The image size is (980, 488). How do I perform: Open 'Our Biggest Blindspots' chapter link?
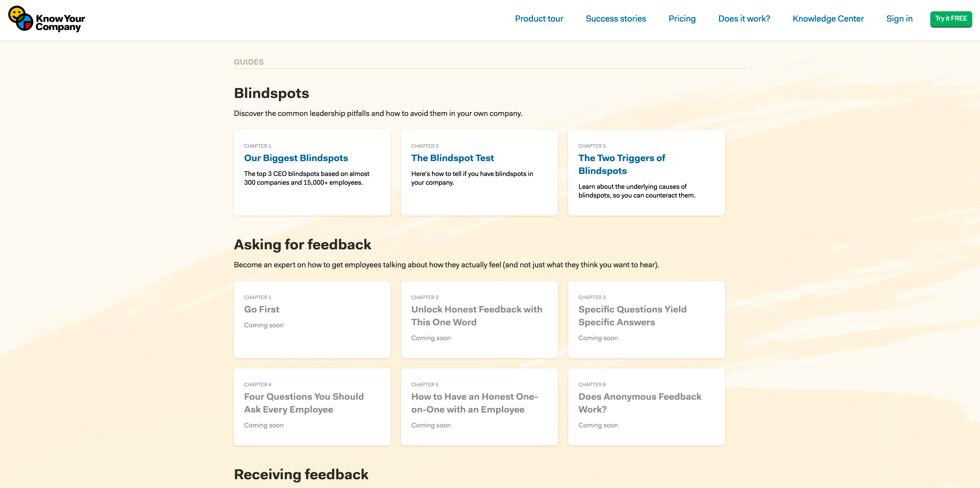point(296,158)
